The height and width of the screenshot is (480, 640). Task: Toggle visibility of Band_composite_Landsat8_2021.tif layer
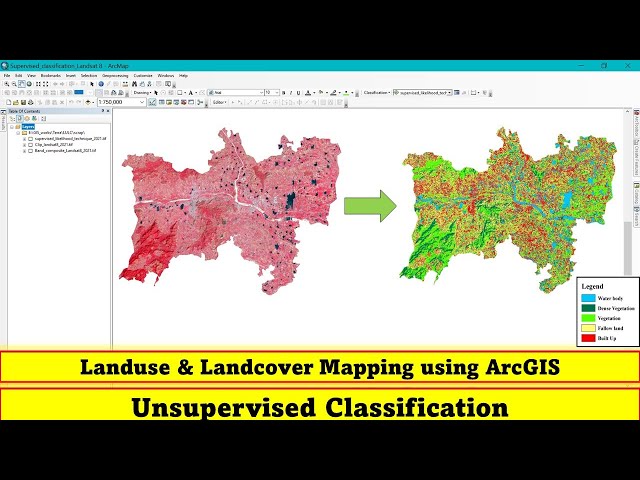pyautogui.click(x=30, y=151)
